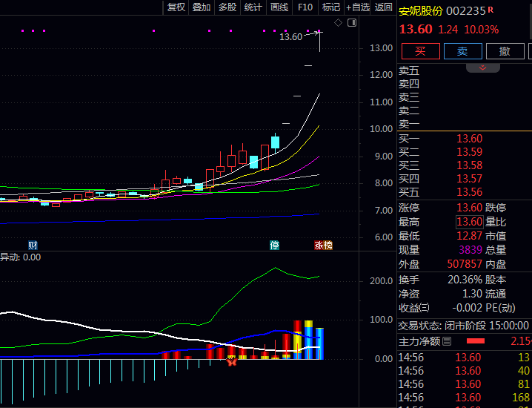
Task: Open the 复权 adjustment menu
Action: click(176, 7)
